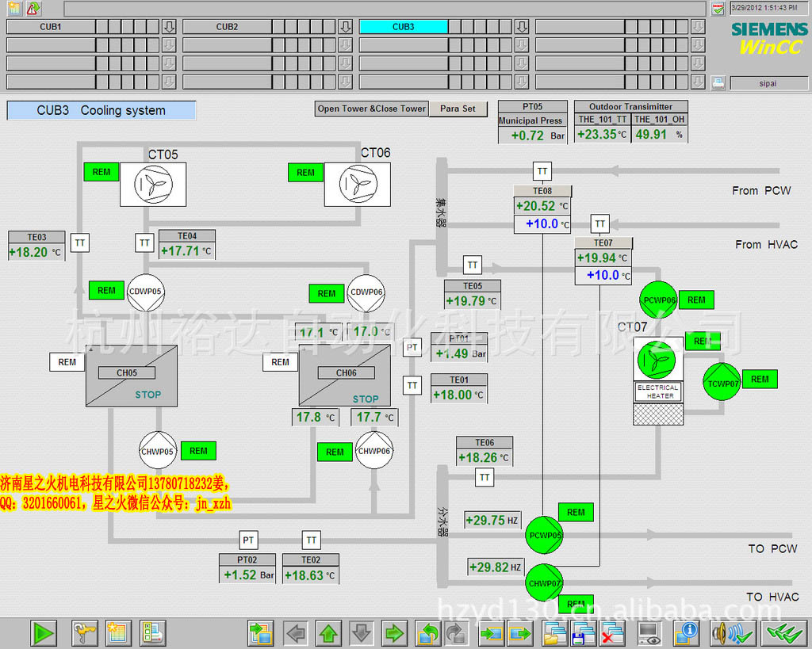Toggle REM indicator for chiller CH05
The width and height of the screenshot is (812, 649).
[x=67, y=362]
